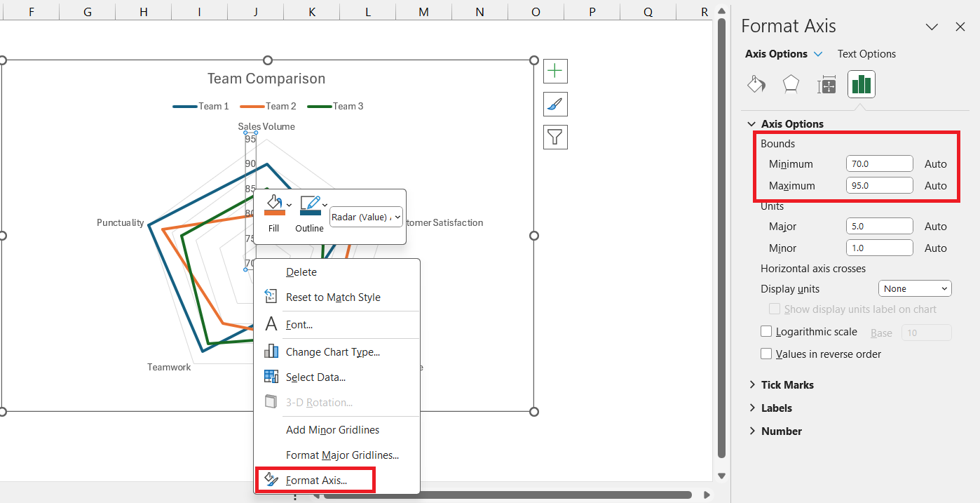The height and width of the screenshot is (503, 980).
Task: Open the Display units dropdown
Action: (x=915, y=288)
